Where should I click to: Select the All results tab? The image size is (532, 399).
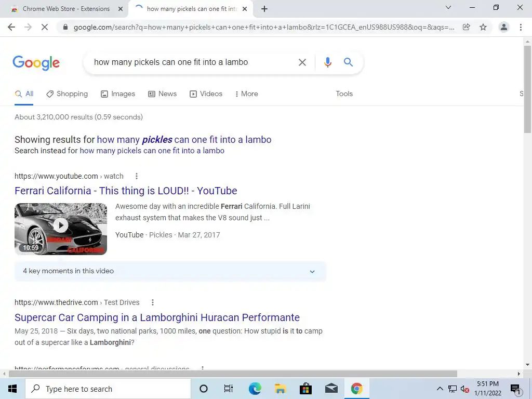pos(24,94)
